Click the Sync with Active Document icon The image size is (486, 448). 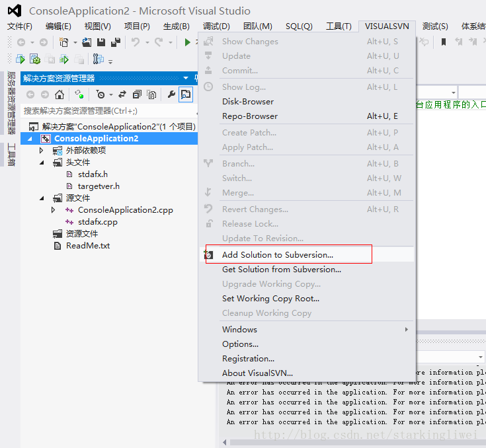[122, 94]
